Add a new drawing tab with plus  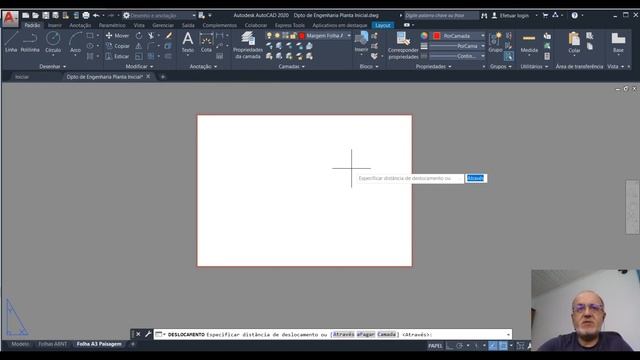[x=162, y=77]
